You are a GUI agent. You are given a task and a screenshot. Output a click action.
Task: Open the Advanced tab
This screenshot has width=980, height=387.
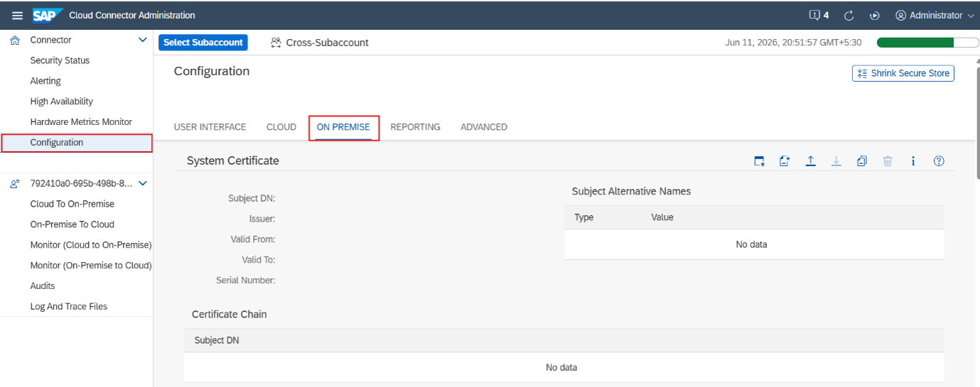484,127
